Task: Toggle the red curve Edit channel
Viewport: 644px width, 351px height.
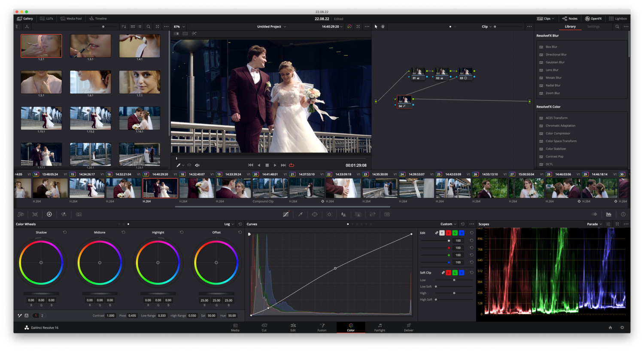Action: (x=449, y=233)
